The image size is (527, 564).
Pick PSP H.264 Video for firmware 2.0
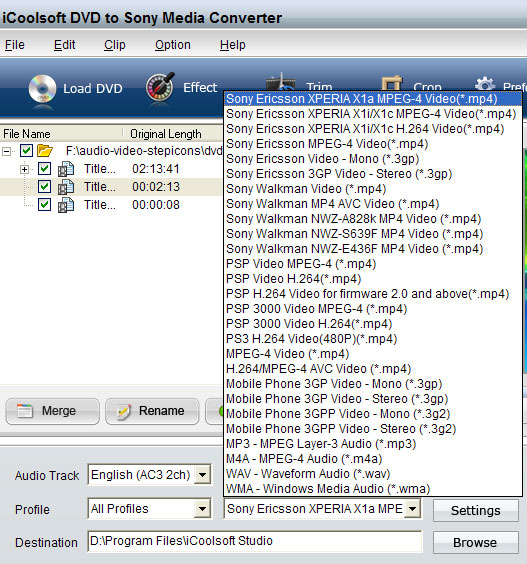373,294
